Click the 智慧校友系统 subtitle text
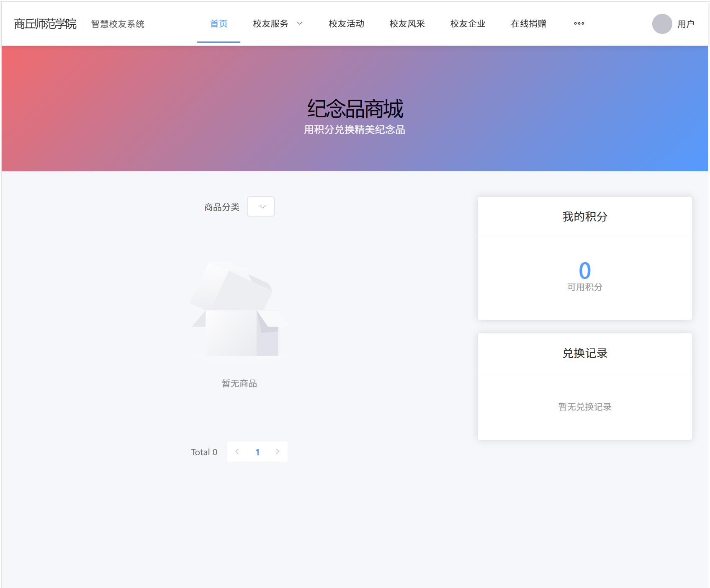Viewport: 710px width, 588px height. click(x=118, y=24)
